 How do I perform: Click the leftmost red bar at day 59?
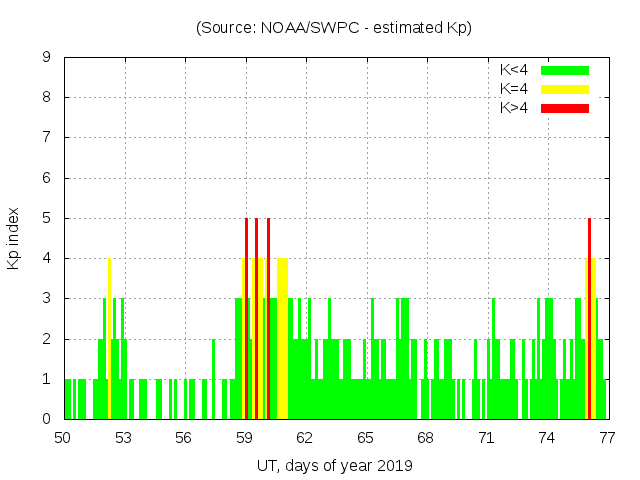[246, 320]
